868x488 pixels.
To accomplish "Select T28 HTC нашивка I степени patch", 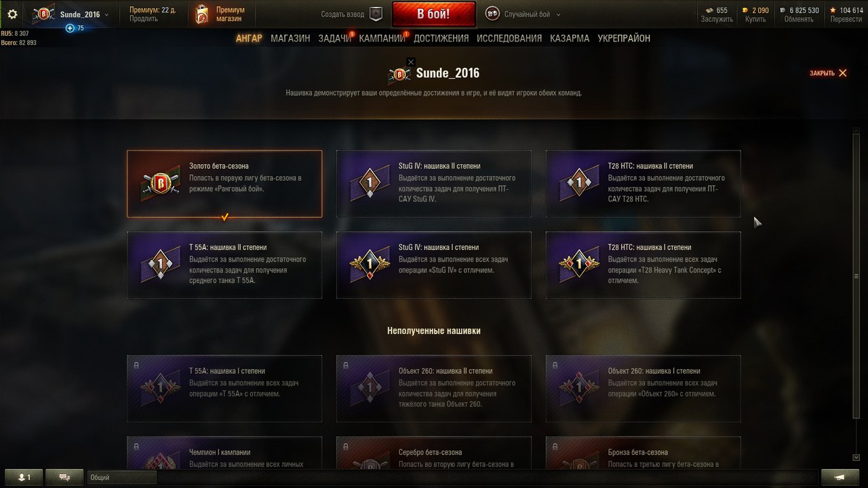I will [644, 265].
